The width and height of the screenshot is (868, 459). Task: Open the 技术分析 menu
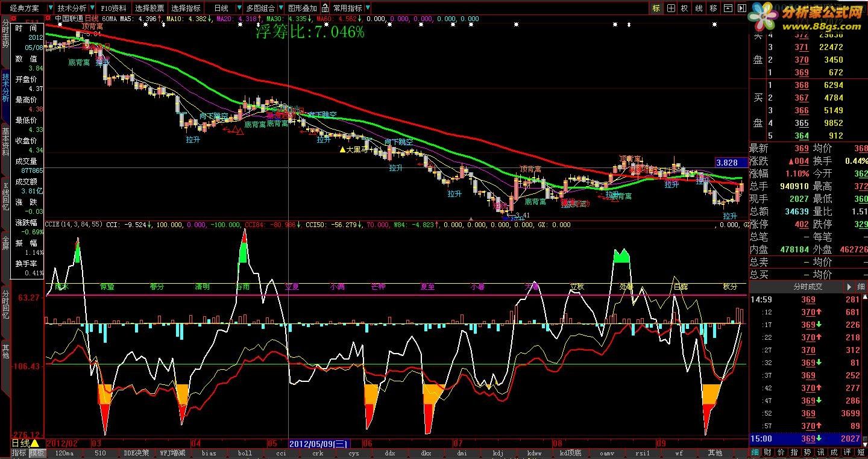coord(72,8)
